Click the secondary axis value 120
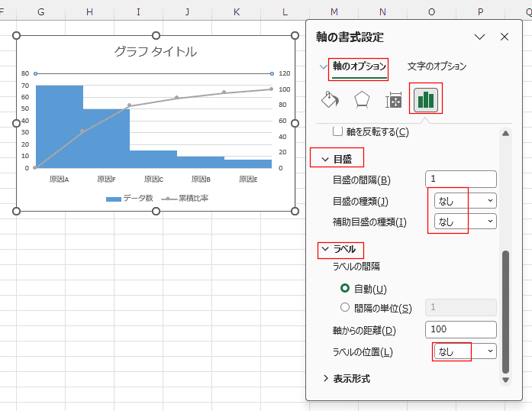 click(285, 73)
